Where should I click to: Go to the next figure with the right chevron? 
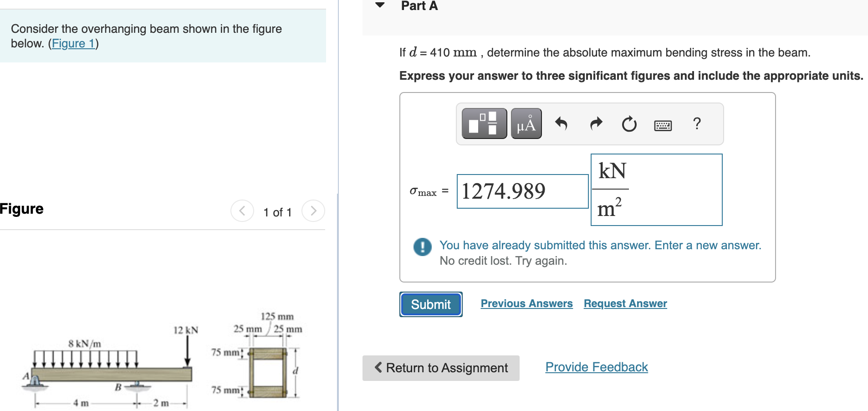point(313,211)
